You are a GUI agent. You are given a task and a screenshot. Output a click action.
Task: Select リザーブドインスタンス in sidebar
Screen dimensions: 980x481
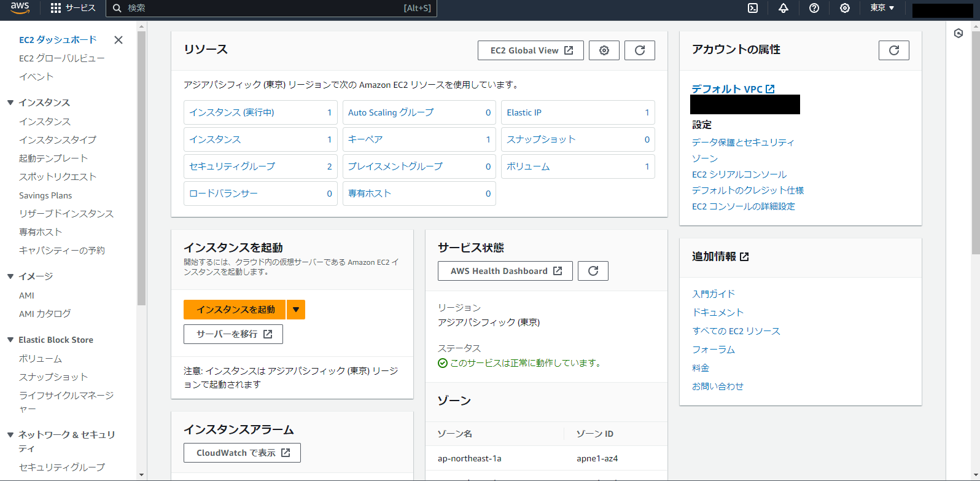66,214
